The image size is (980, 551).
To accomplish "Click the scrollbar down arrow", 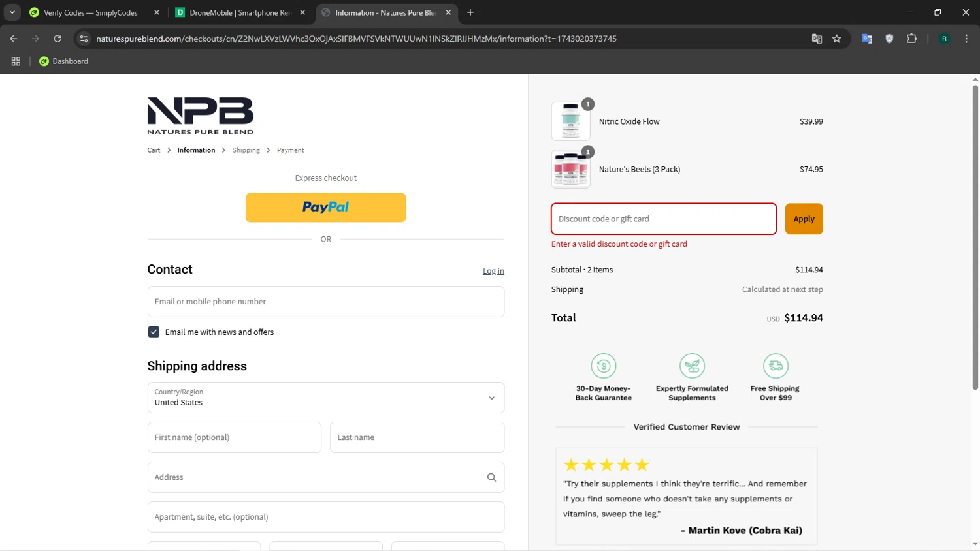I will tap(975, 544).
